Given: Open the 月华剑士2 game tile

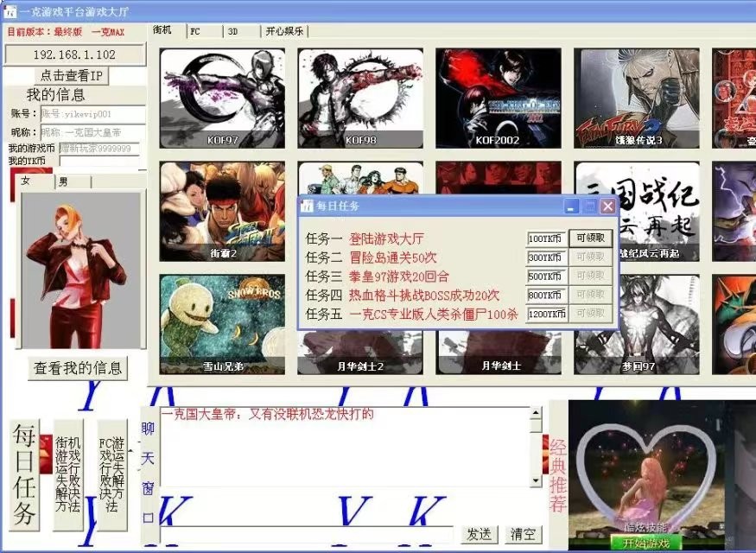Looking at the screenshot, I should [x=360, y=353].
